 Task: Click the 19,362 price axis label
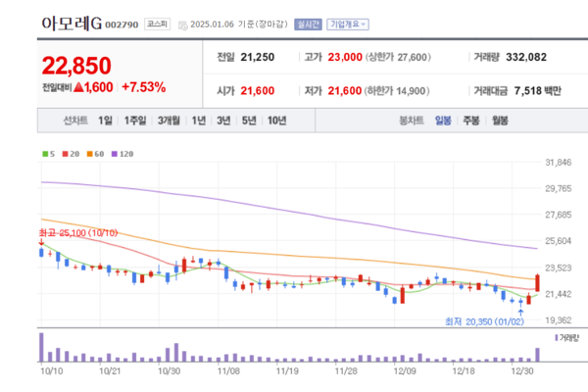coord(559,320)
